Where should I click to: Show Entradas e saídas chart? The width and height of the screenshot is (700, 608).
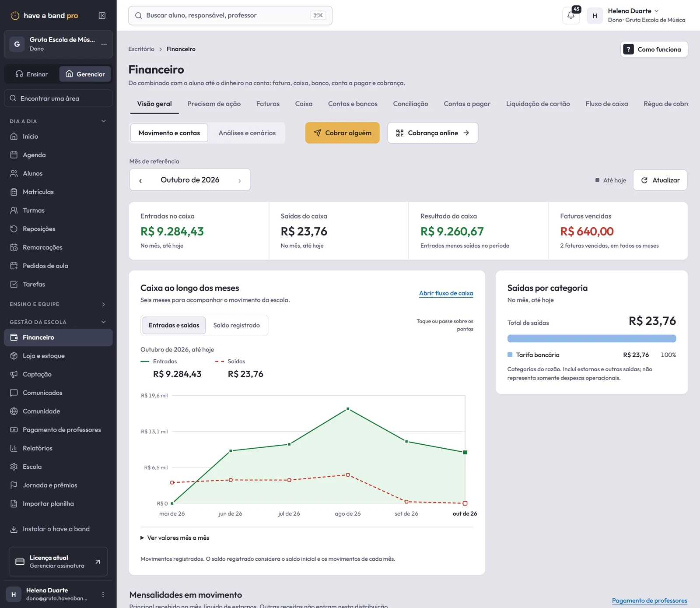click(x=174, y=325)
